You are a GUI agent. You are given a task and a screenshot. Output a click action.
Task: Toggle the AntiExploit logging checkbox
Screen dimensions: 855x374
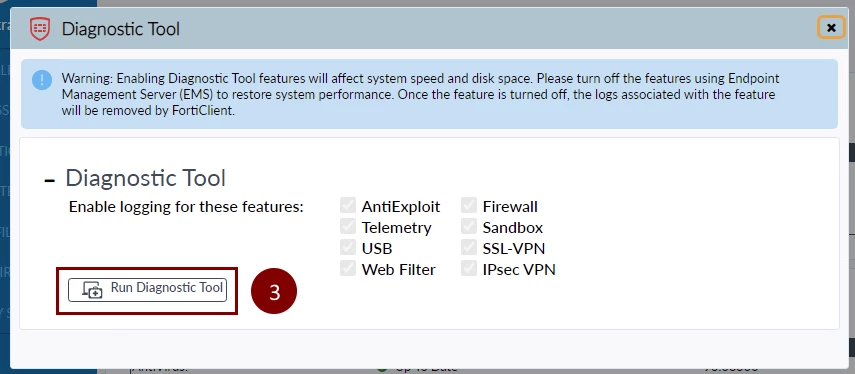point(347,206)
